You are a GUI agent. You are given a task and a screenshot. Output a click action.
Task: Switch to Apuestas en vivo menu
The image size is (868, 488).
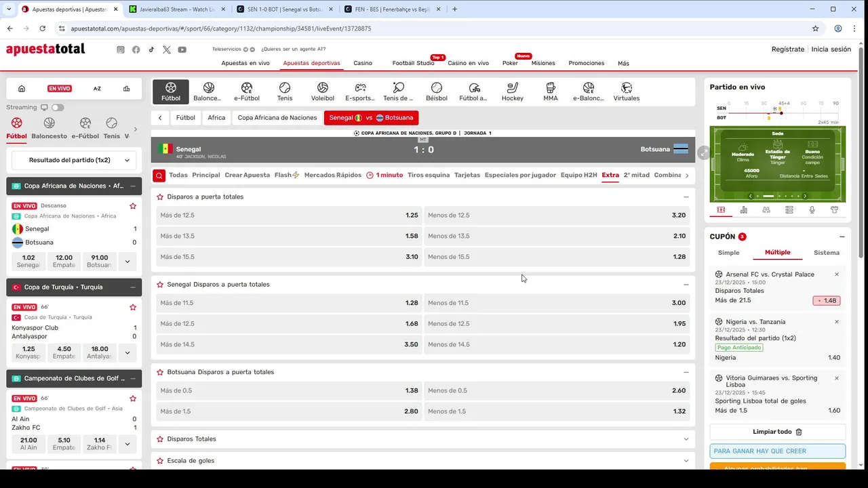click(x=245, y=63)
